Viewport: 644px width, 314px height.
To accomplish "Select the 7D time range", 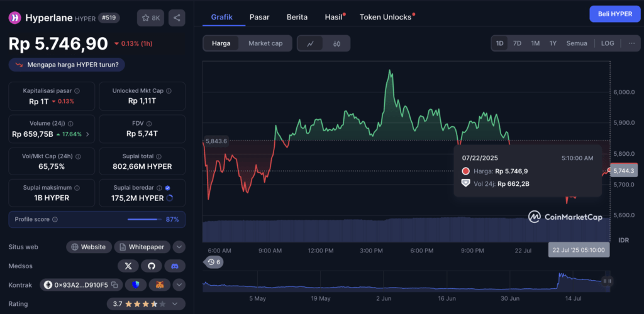I will tap(517, 43).
